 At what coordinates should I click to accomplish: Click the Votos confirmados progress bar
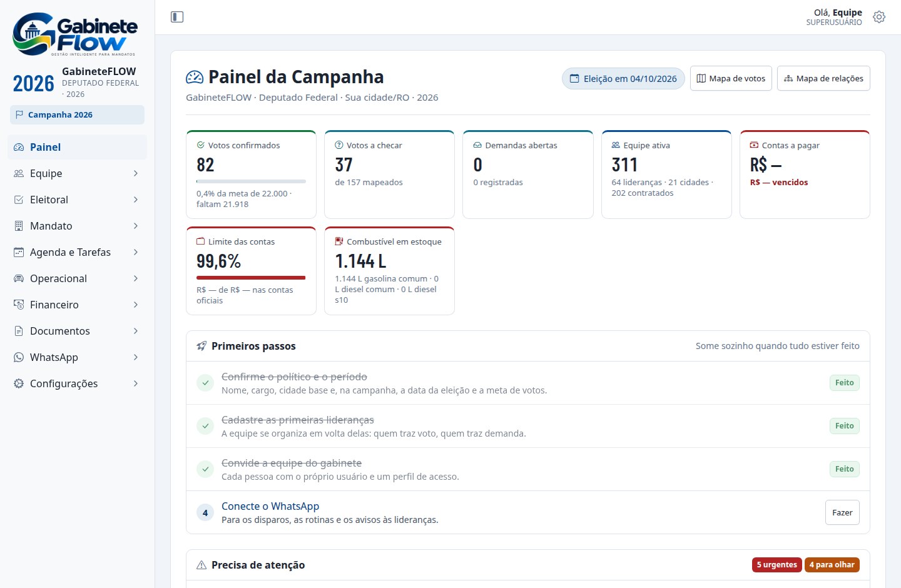[251, 181]
